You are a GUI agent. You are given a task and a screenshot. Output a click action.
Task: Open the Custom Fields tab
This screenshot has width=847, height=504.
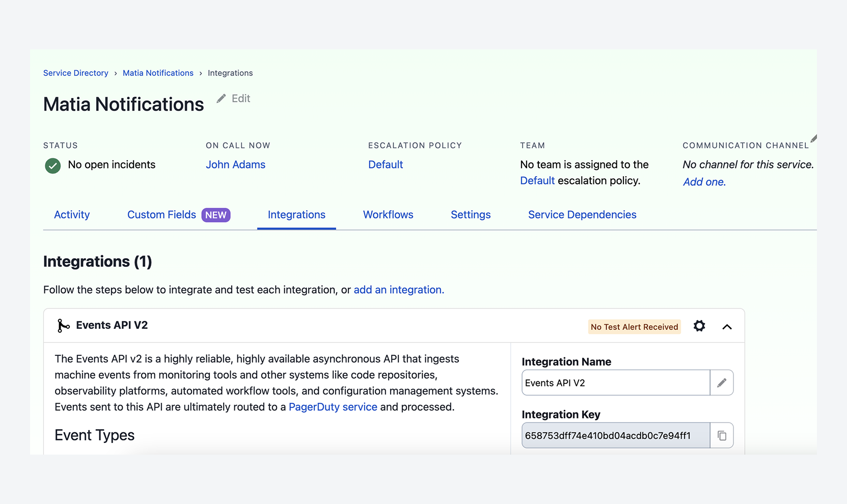(x=161, y=214)
